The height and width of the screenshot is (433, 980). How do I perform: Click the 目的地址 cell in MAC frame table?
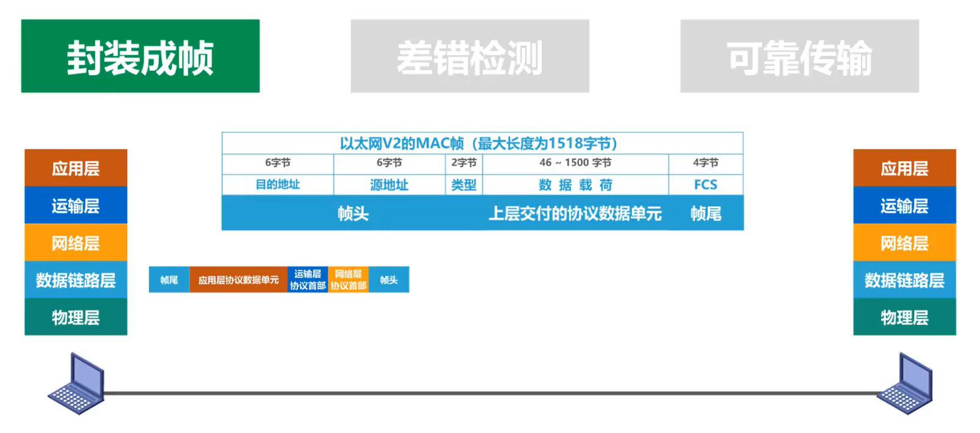(x=278, y=184)
